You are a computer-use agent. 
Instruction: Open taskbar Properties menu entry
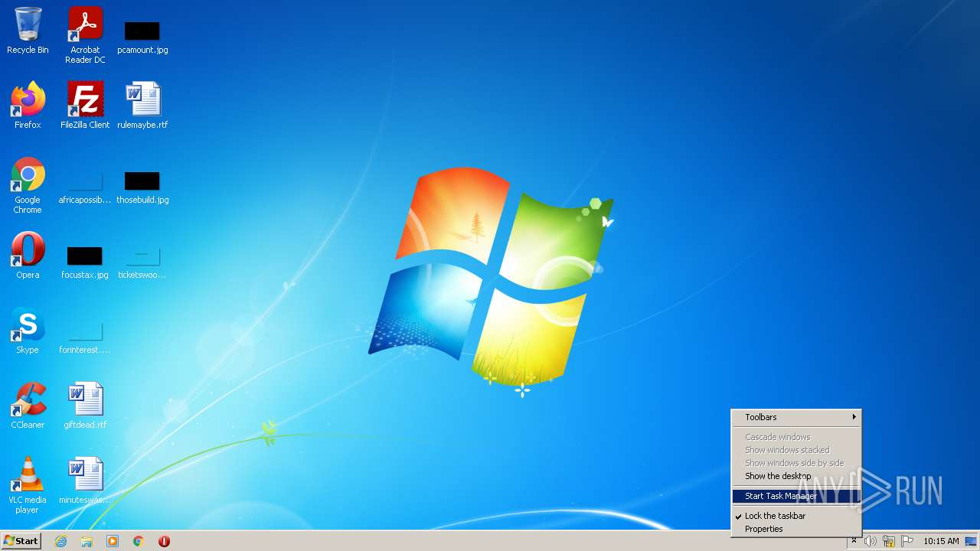click(796, 529)
